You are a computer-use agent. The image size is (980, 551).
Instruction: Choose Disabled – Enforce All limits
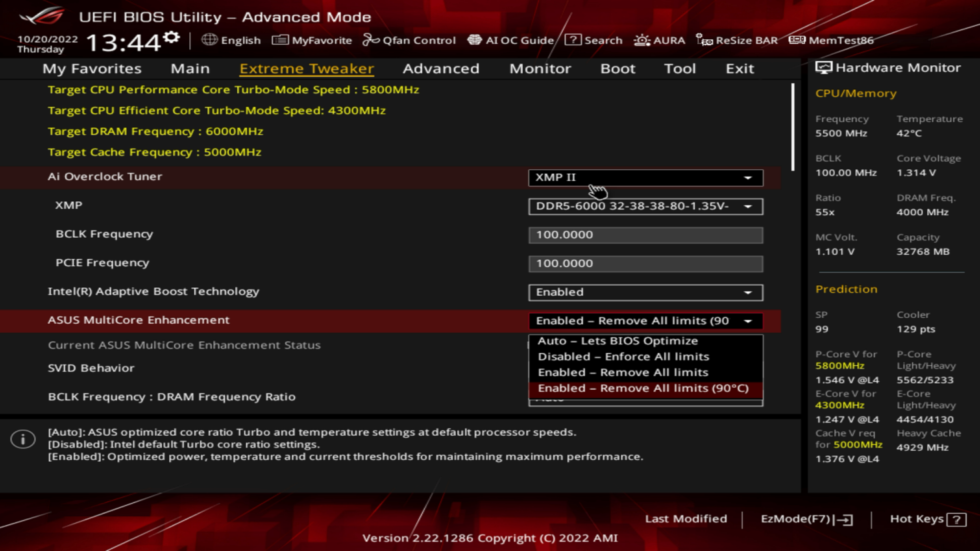623,356
